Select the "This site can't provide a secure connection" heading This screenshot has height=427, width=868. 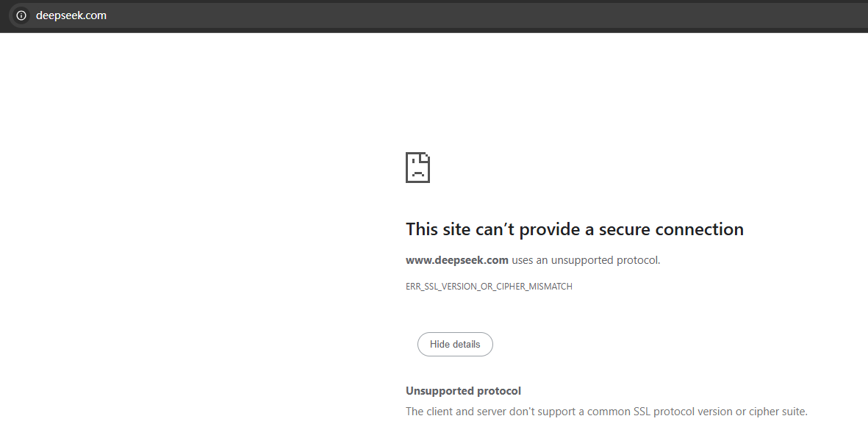tap(575, 229)
